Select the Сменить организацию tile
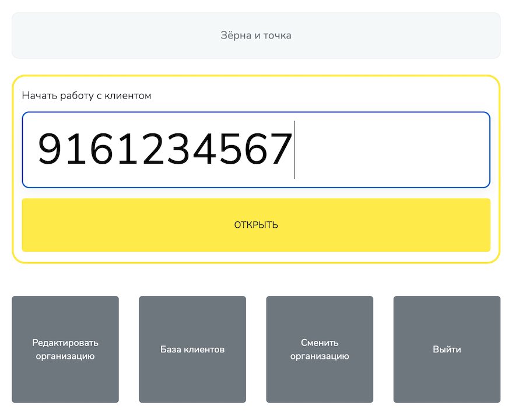This screenshot has height=420, width=519. tap(320, 350)
